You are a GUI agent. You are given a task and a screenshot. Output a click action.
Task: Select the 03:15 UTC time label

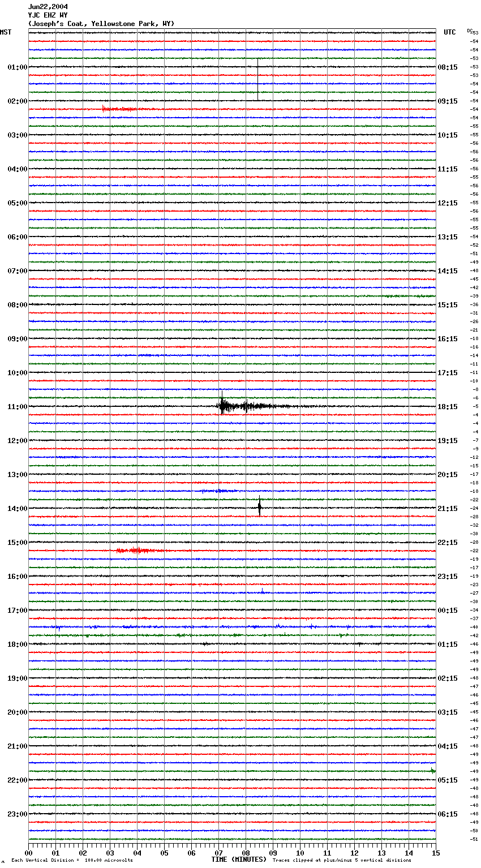(x=448, y=712)
